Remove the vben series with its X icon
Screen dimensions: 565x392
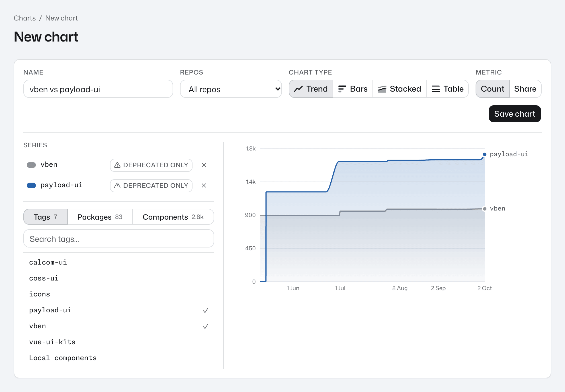point(204,165)
